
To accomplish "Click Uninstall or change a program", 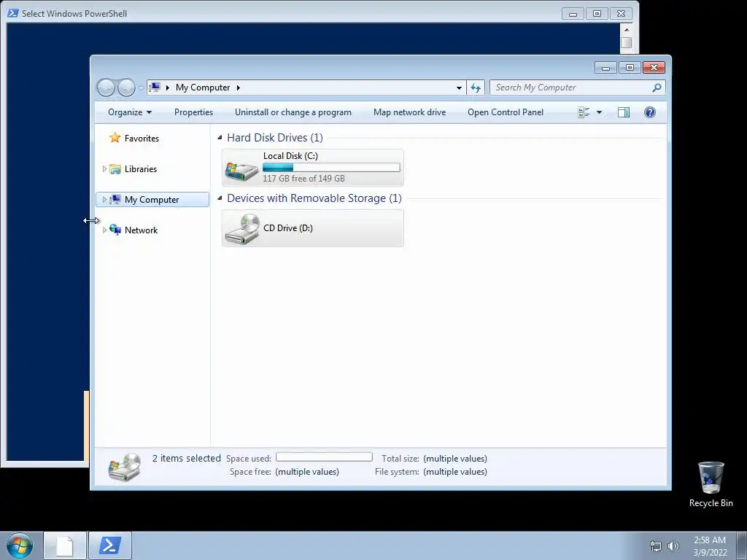I will pos(293,112).
